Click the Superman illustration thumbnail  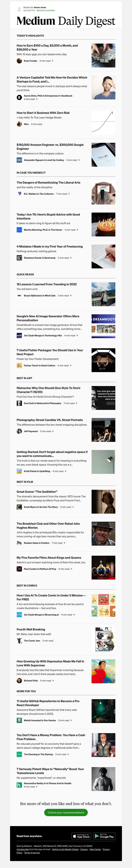tap(103, 671)
